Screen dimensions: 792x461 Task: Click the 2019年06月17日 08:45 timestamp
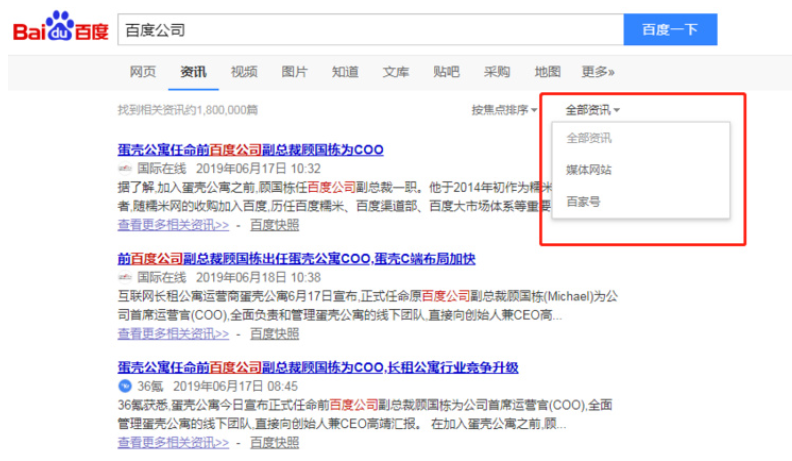235,386
